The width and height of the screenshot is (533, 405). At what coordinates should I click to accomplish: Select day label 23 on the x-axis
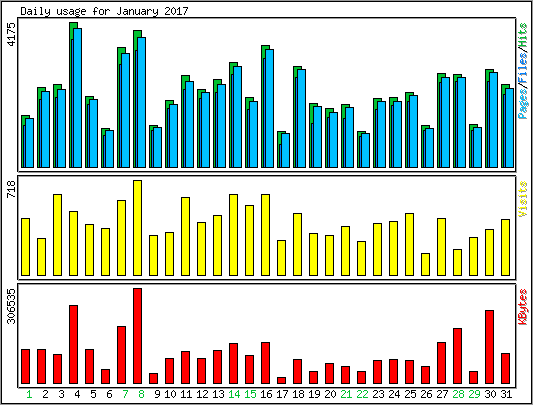378,394
